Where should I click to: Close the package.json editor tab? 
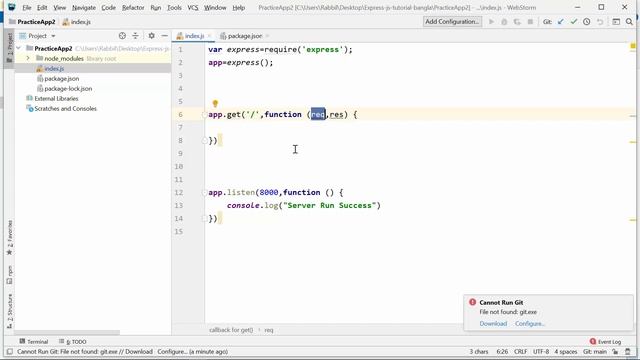(267, 36)
